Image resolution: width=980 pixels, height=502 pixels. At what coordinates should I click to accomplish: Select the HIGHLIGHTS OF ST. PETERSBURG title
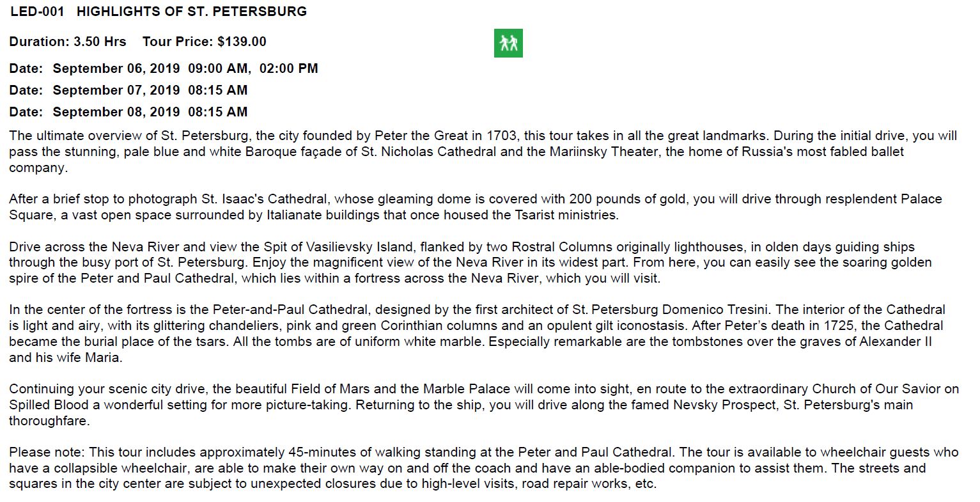click(x=192, y=12)
